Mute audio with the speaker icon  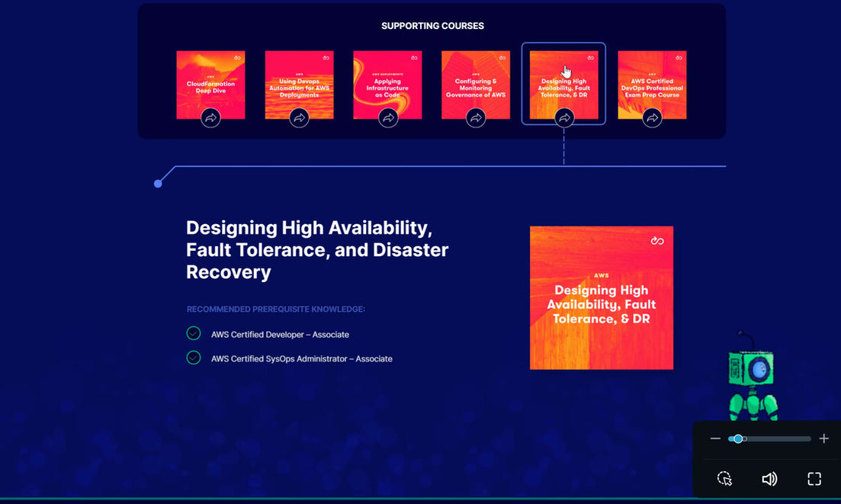(x=769, y=479)
